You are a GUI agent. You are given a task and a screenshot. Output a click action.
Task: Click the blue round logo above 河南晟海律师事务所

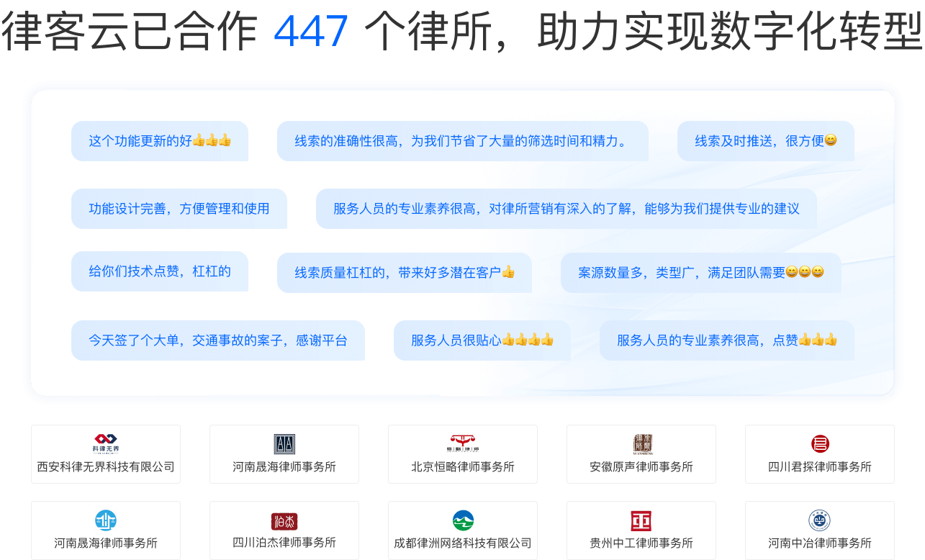click(106, 520)
